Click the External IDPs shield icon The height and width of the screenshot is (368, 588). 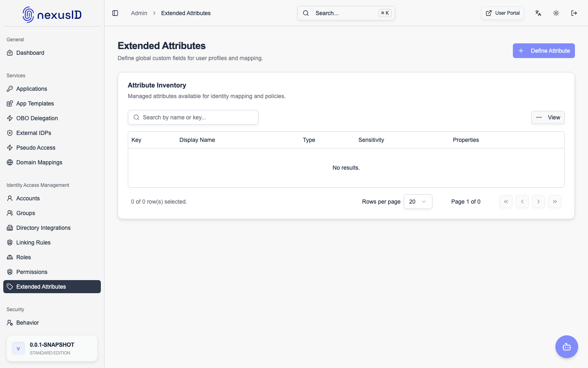coord(10,133)
